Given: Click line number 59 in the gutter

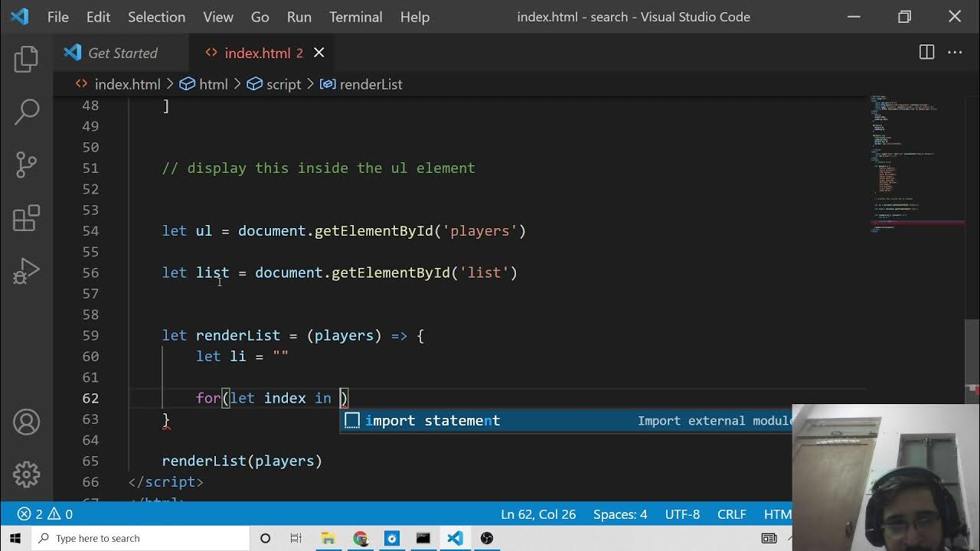Looking at the screenshot, I should (x=90, y=335).
